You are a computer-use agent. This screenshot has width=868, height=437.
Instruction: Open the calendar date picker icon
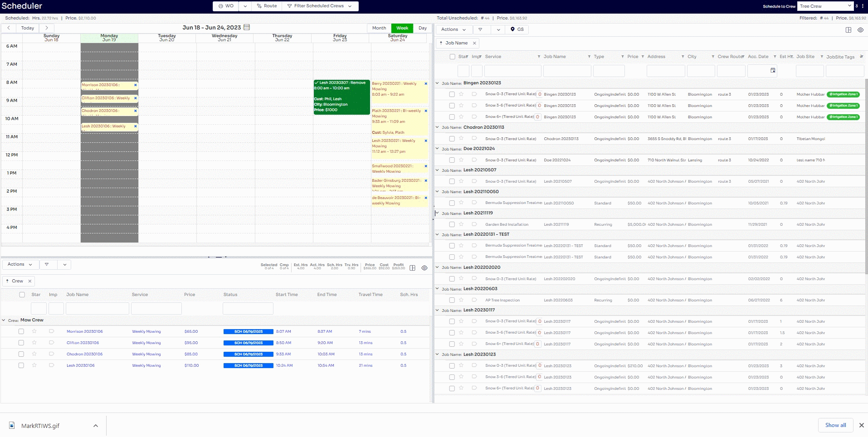pos(247,28)
